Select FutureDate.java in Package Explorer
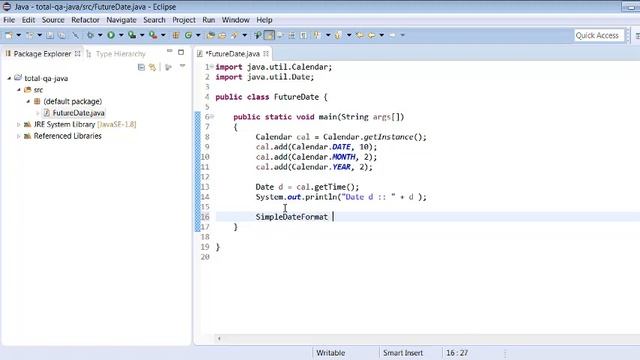 [x=78, y=113]
